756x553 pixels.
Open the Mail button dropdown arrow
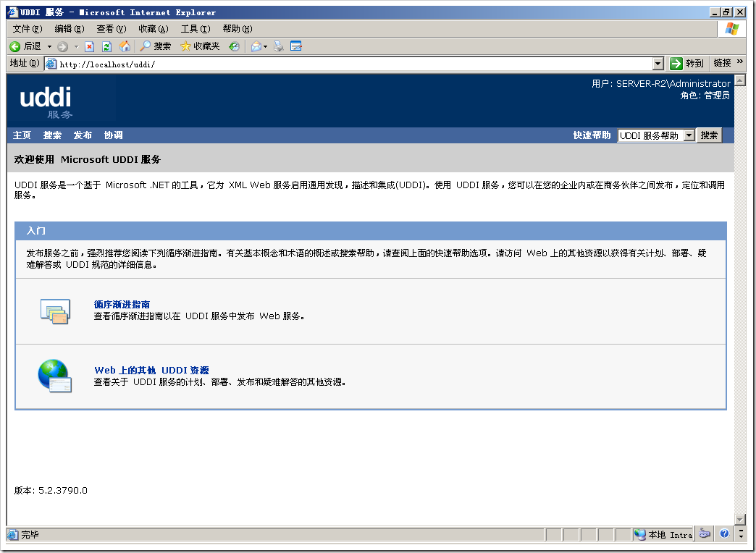[266, 47]
